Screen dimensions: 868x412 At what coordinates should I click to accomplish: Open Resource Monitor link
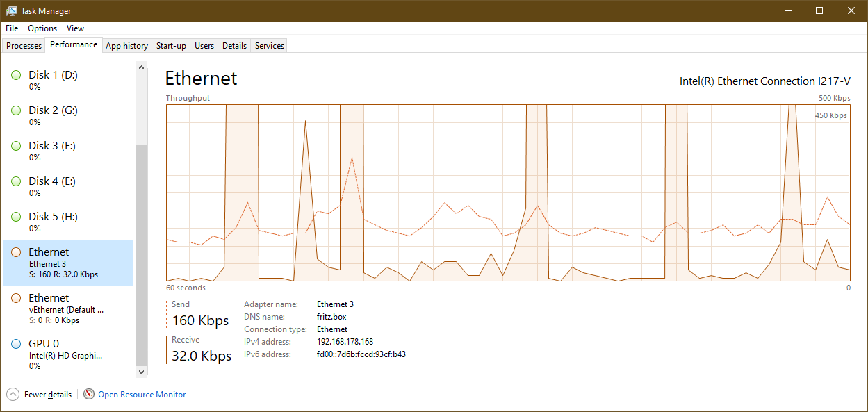coord(142,395)
